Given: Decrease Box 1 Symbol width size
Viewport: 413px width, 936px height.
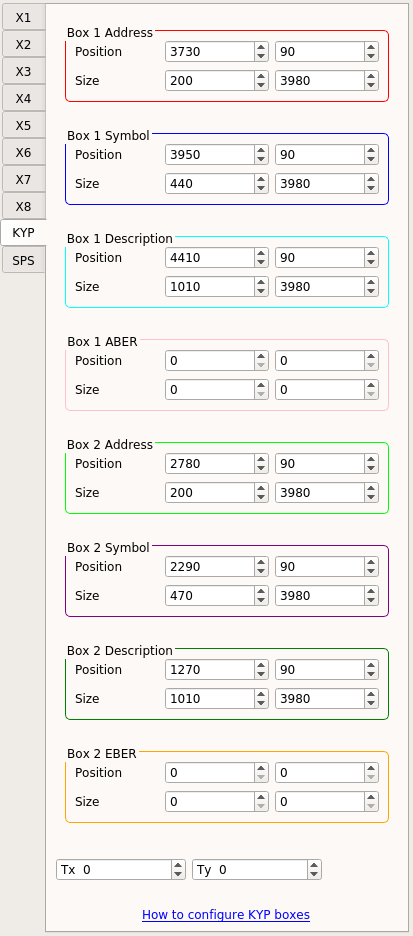Looking at the screenshot, I should point(261,188).
